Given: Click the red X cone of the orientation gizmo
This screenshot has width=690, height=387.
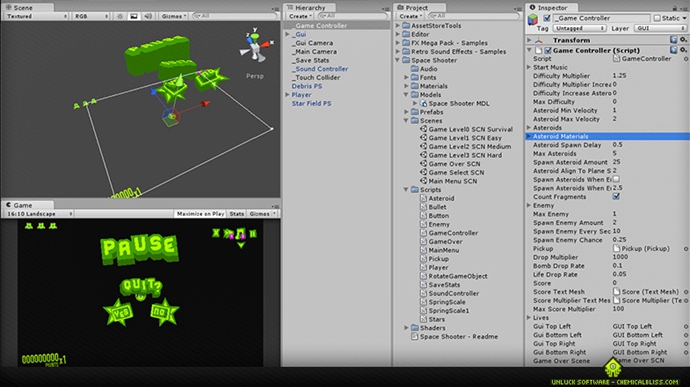Looking at the screenshot, I should [x=266, y=44].
